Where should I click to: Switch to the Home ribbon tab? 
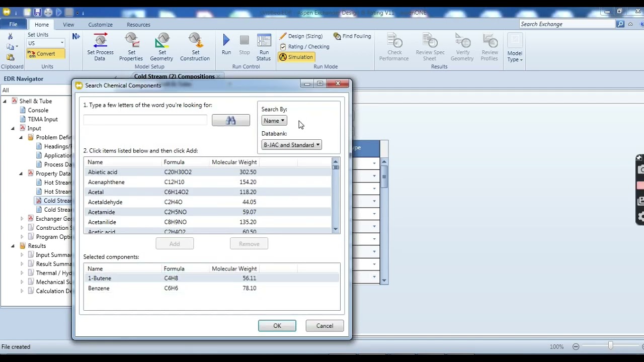click(42, 25)
